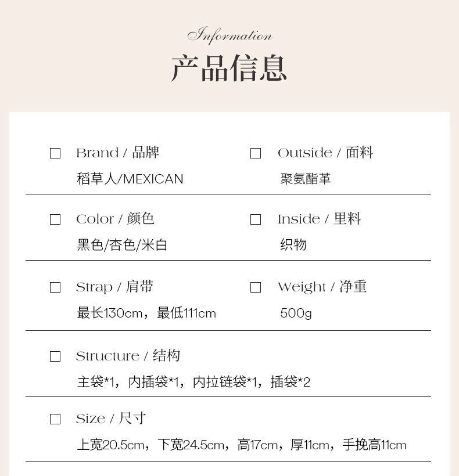
Task: Check the Size / 尺寸 checkbox
Action: (55, 419)
